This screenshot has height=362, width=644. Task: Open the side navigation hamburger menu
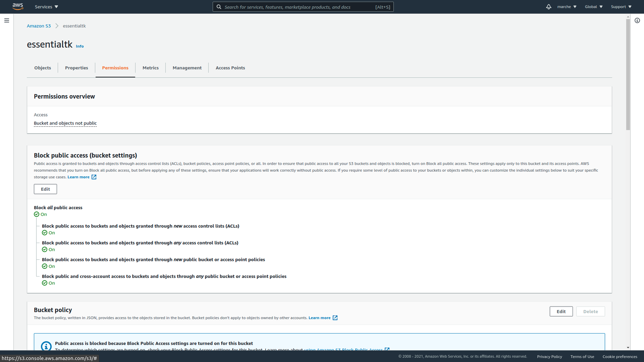pos(7,21)
